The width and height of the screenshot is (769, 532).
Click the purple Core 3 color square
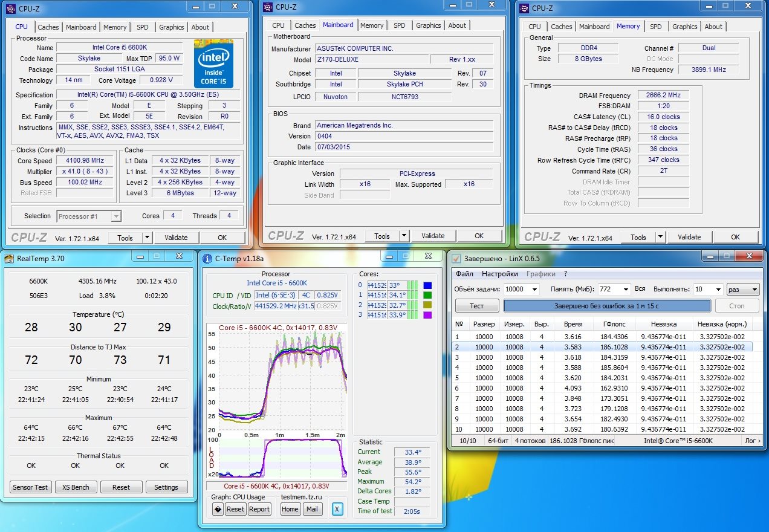coord(428,314)
